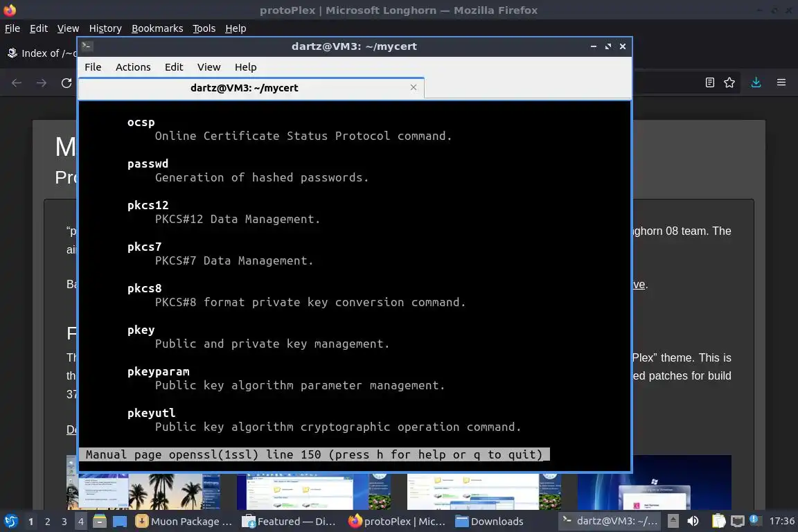
Task: Open the palm tree desktop thumbnail on webpage
Action: [x=143, y=491]
